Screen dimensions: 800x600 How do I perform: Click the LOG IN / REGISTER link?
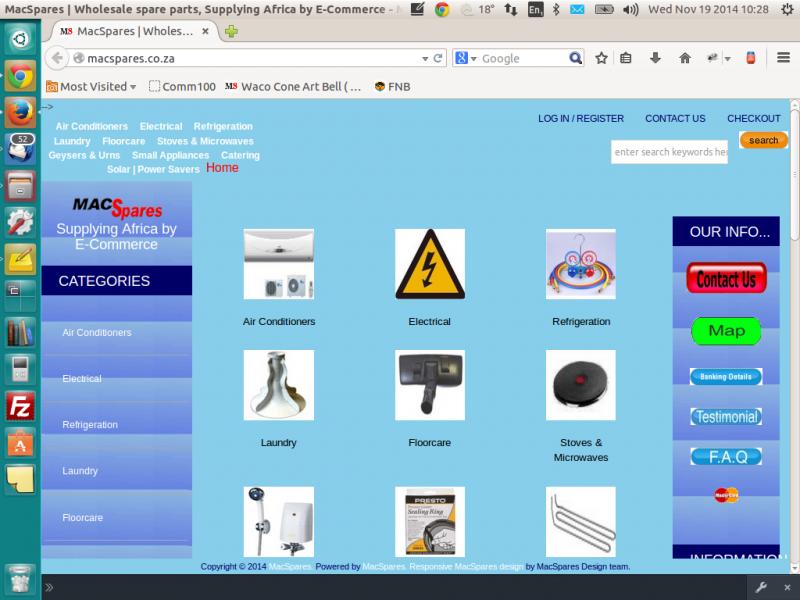581,118
